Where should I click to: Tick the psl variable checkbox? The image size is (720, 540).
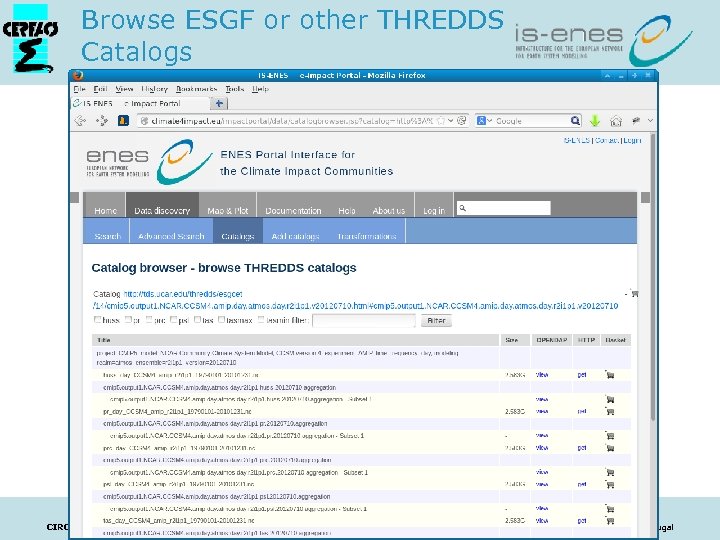pyautogui.click(x=173, y=320)
